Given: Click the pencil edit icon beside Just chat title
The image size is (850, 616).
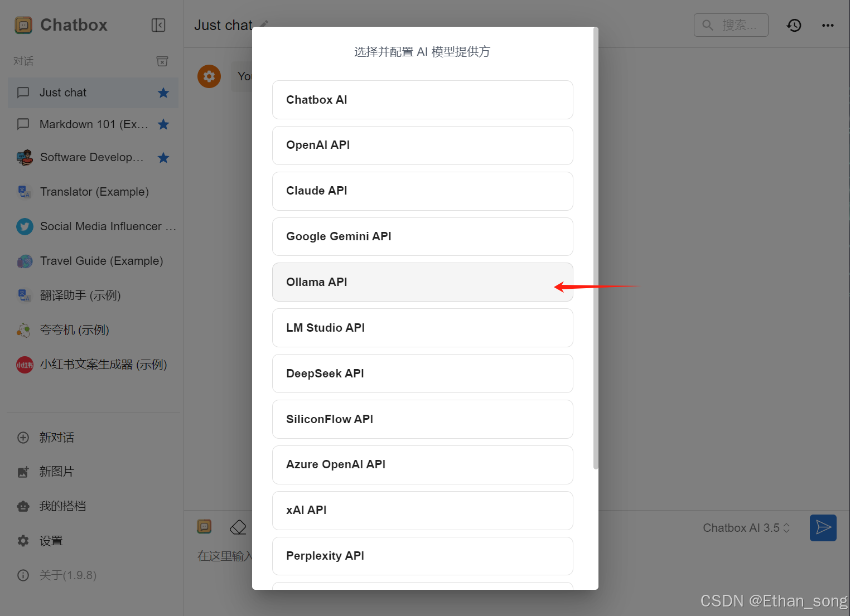Looking at the screenshot, I should [x=264, y=24].
